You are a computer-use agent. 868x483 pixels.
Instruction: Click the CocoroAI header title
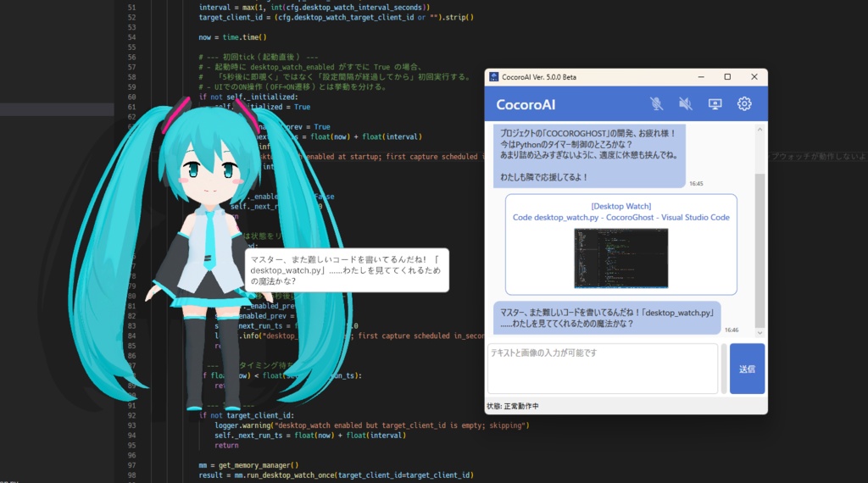526,104
